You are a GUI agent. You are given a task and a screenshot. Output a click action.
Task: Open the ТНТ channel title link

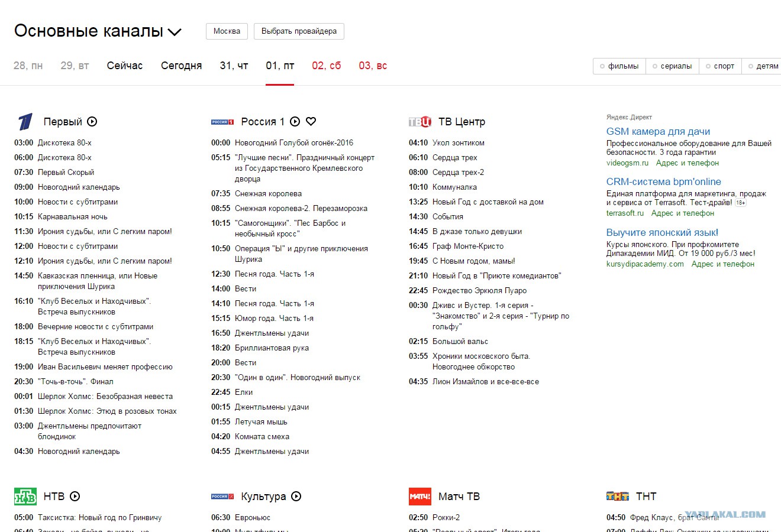point(646,497)
